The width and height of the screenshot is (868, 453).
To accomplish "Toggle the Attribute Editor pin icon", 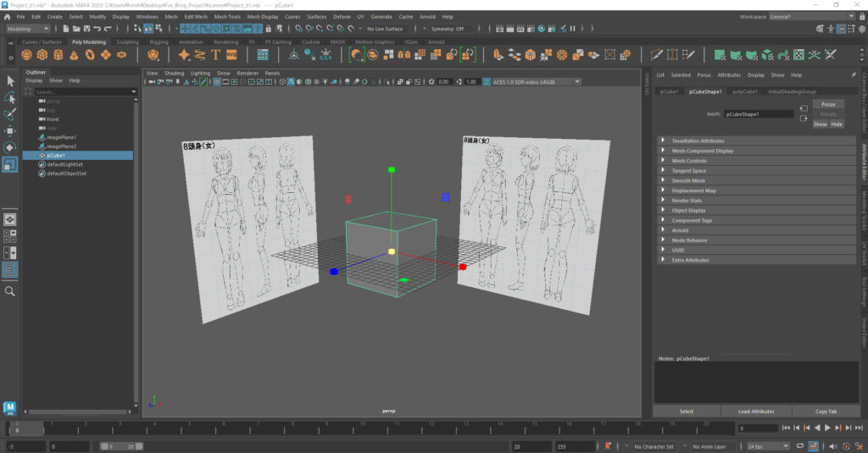I will tap(853, 75).
